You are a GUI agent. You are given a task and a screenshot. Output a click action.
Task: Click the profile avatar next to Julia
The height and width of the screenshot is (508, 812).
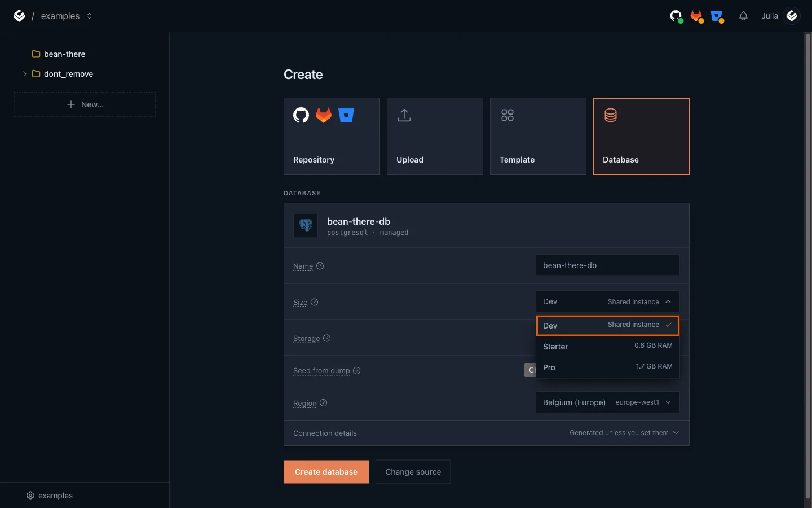792,16
